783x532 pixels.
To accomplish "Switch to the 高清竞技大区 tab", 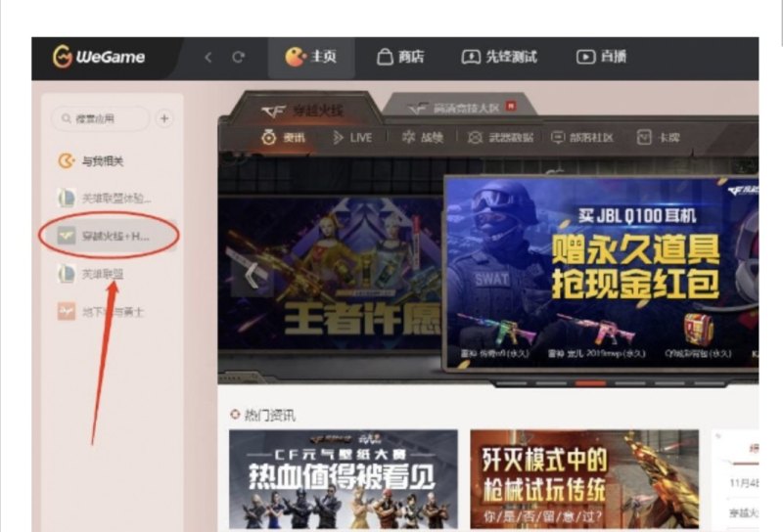I will pos(460,107).
